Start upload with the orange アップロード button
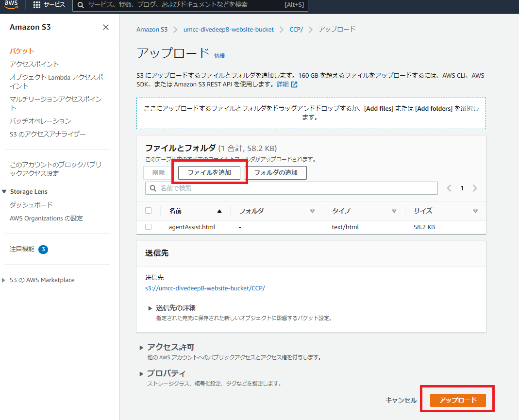The image size is (519, 420). coord(458,400)
